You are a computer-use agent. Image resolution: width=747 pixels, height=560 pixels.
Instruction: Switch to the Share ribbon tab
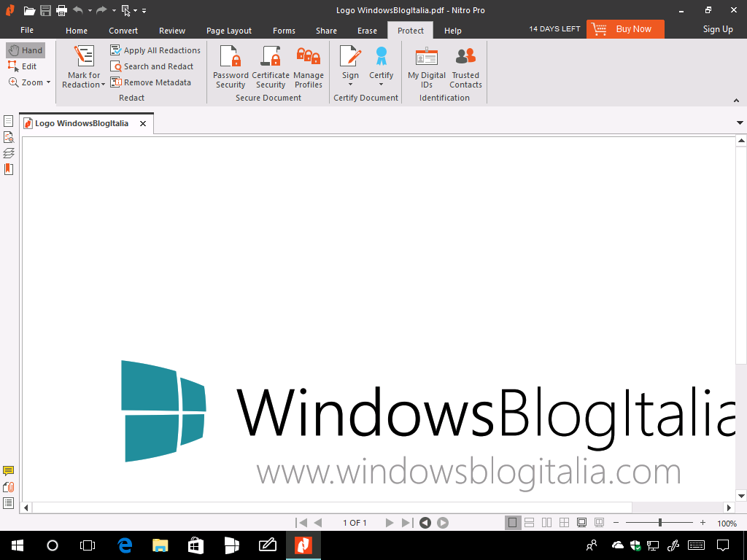[326, 31]
